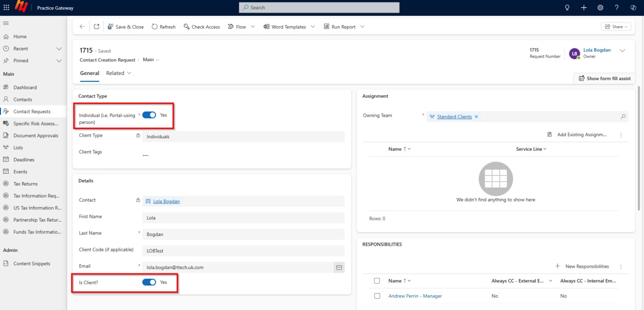
Task: Remove Standard Clients from Owning Team
Action: coord(476,117)
